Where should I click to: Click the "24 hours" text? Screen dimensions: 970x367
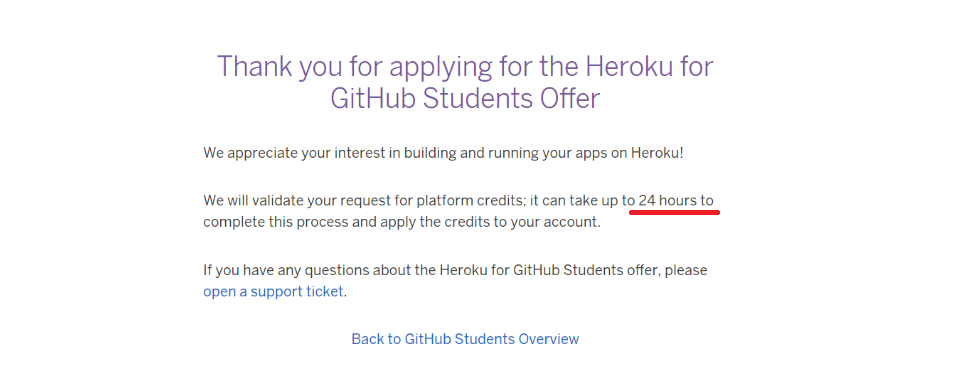[667, 201]
